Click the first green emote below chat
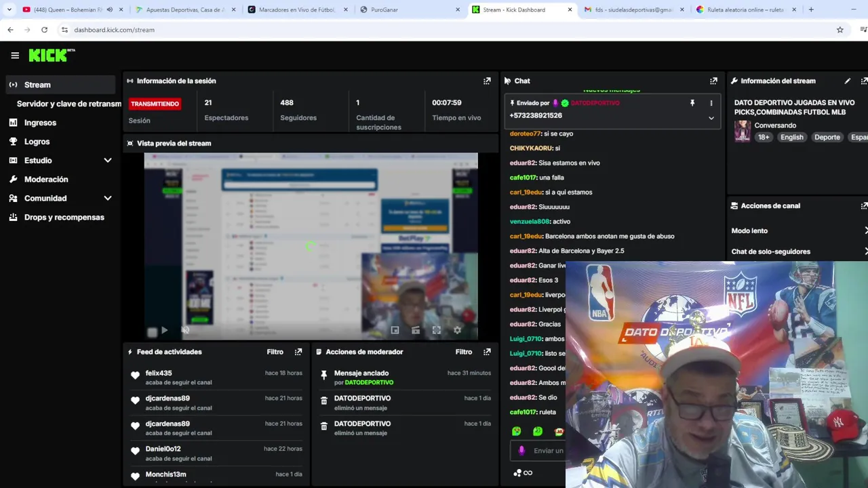This screenshot has width=868, height=488. pyautogui.click(x=517, y=431)
